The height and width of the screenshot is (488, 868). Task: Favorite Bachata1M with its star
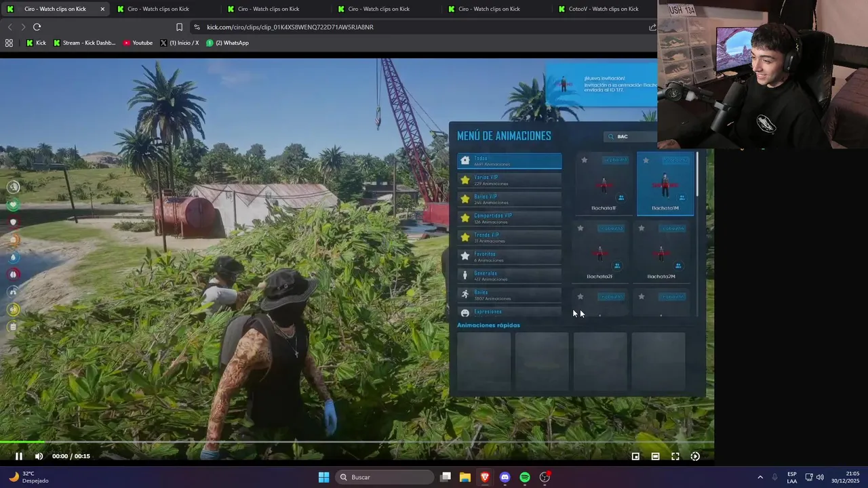pos(646,161)
